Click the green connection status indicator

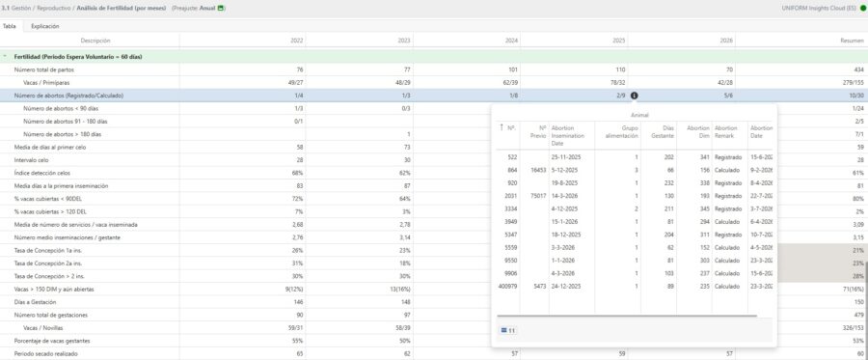863,9
